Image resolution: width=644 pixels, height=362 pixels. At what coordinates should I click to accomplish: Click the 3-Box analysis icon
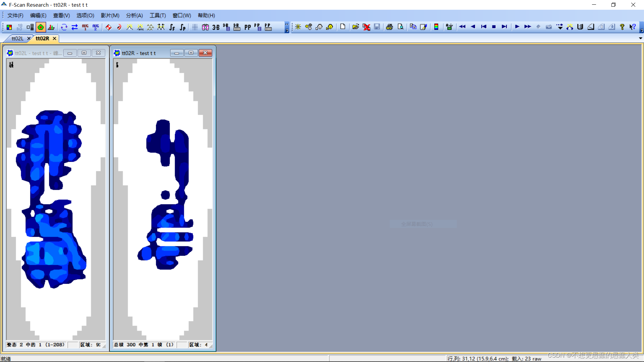216,27
